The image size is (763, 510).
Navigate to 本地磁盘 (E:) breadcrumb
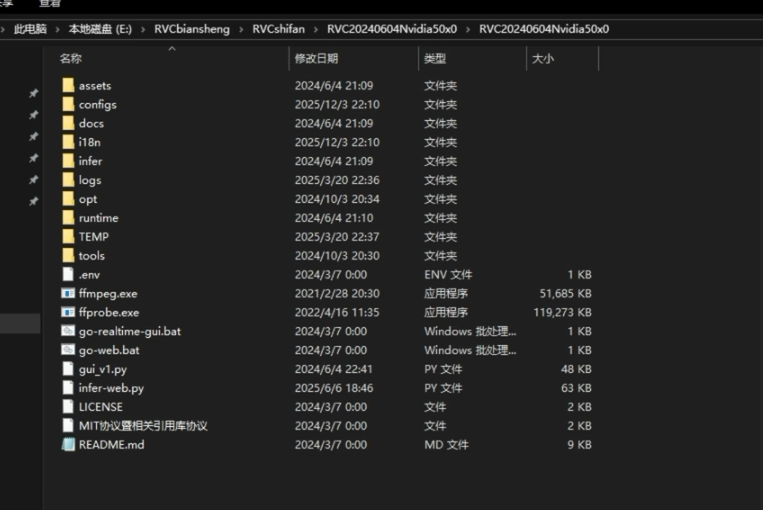click(100, 29)
